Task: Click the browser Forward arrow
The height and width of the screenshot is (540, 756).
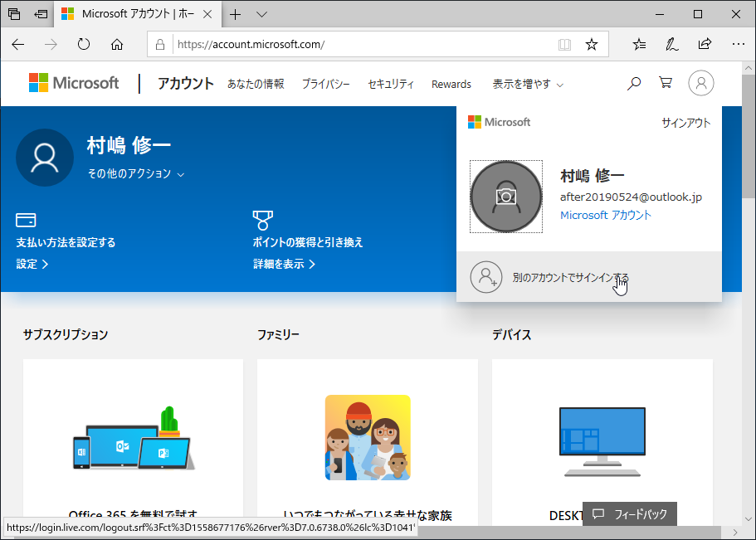Action: point(51,45)
